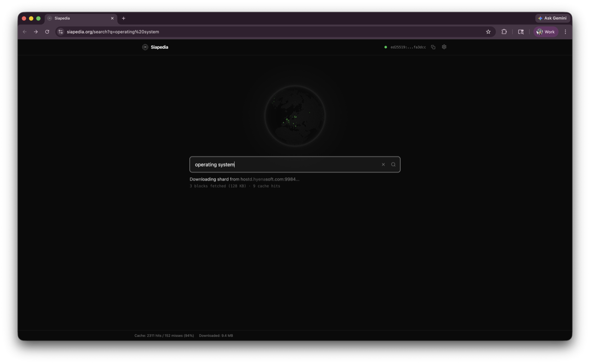The image size is (590, 364).
Task: Bookmark this page with star icon
Action: coord(488,32)
